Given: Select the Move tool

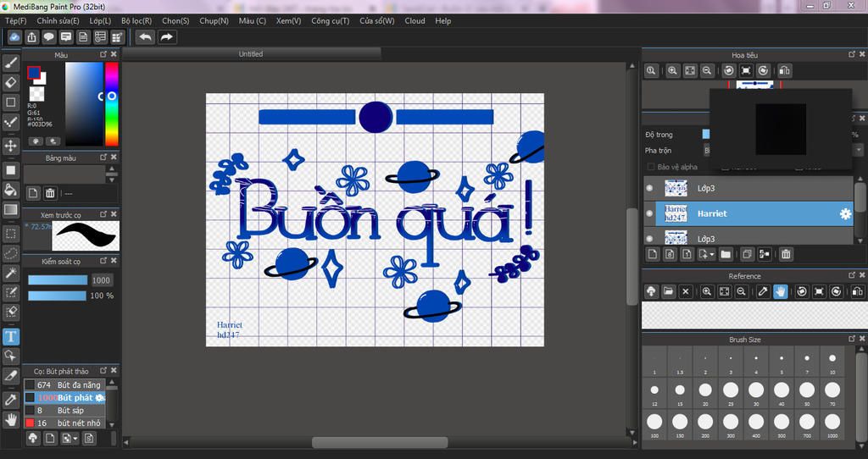Looking at the screenshot, I should pos(10,146).
